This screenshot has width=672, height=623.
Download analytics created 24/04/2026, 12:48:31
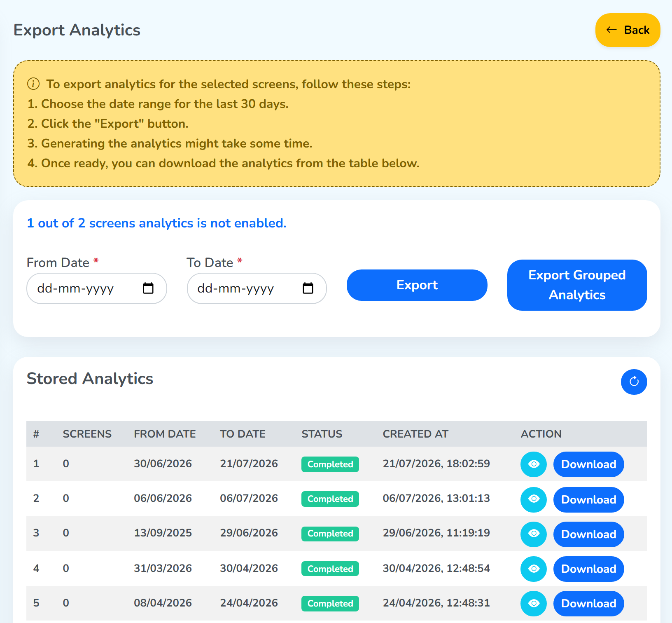click(x=588, y=603)
